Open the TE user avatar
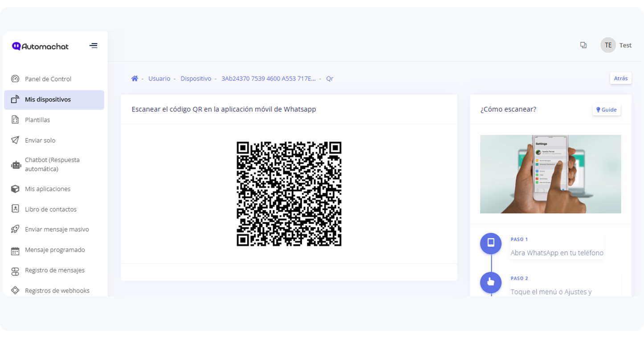 pos(608,45)
